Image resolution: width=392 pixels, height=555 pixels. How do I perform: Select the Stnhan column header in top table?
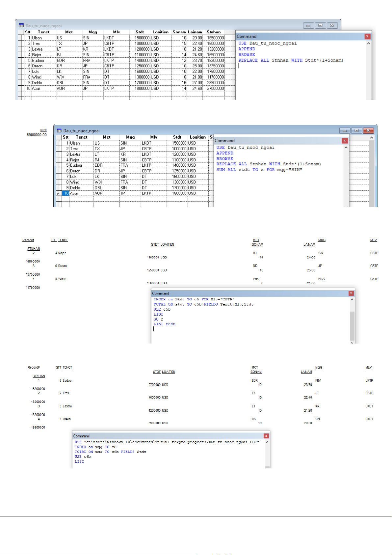(x=214, y=32)
